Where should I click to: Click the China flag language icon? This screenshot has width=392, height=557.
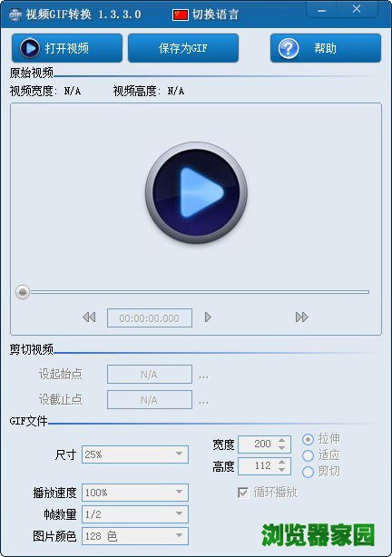[x=181, y=15]
